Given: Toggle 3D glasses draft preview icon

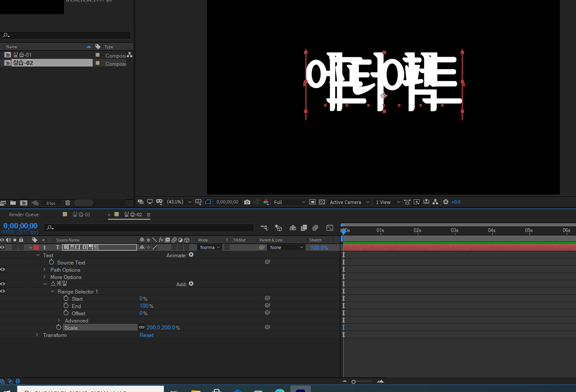Looking at the screenshot, I should click(x=159, y=202).
